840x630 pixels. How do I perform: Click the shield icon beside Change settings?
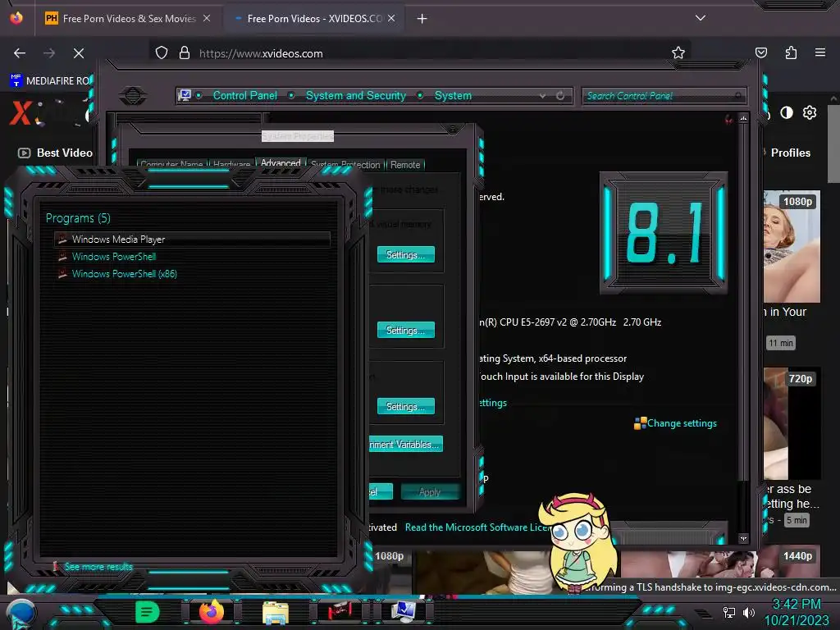coord(640,423)
